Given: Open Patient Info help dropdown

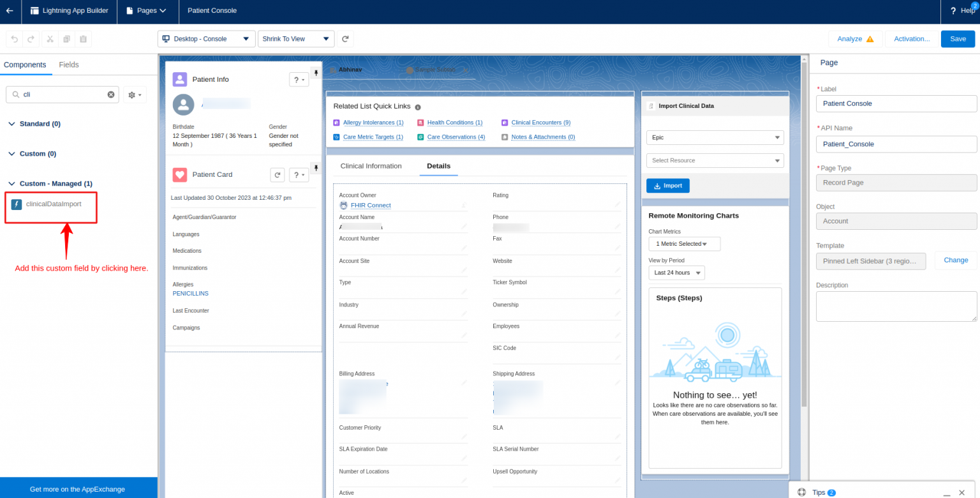Looking at the screenshot, I should [x=299, y=79].
